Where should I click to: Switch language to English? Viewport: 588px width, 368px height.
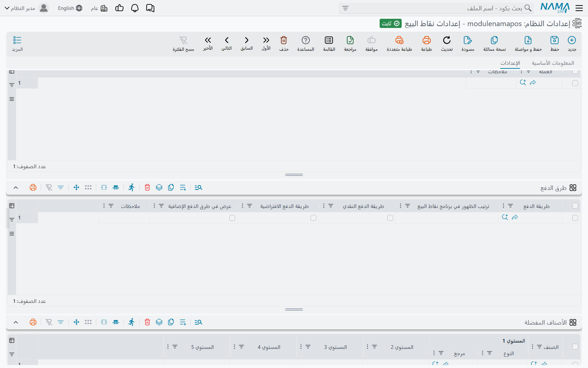[x=70, y=8]
